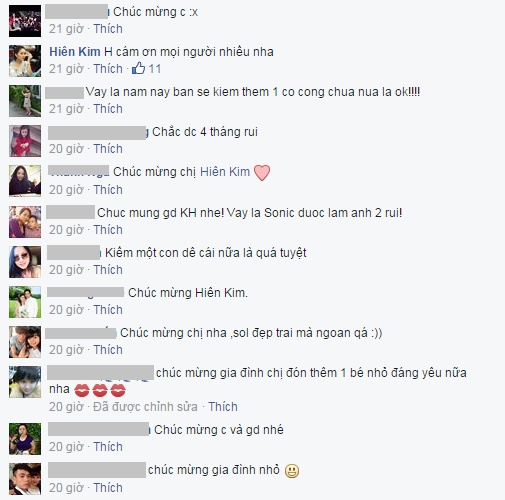
Task: Click the thumbs-up icon showing 11 likes
Action: coord(138,68)
